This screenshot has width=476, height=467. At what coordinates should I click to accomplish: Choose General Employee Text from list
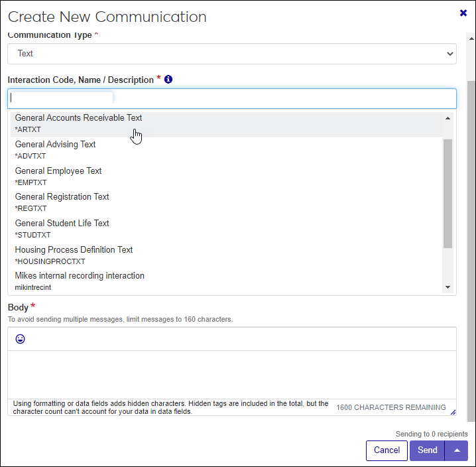pyautogui.click(x=58, y=176)
